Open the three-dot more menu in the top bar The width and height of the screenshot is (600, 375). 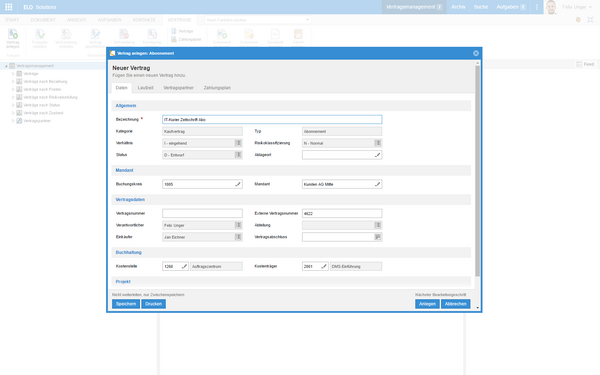536,7
